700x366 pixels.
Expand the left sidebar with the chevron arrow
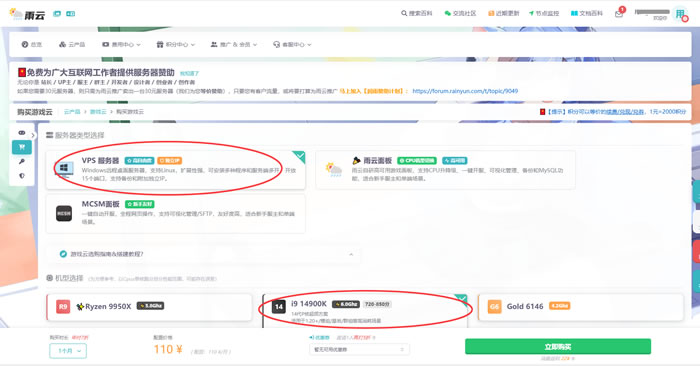tap(33, 135)
